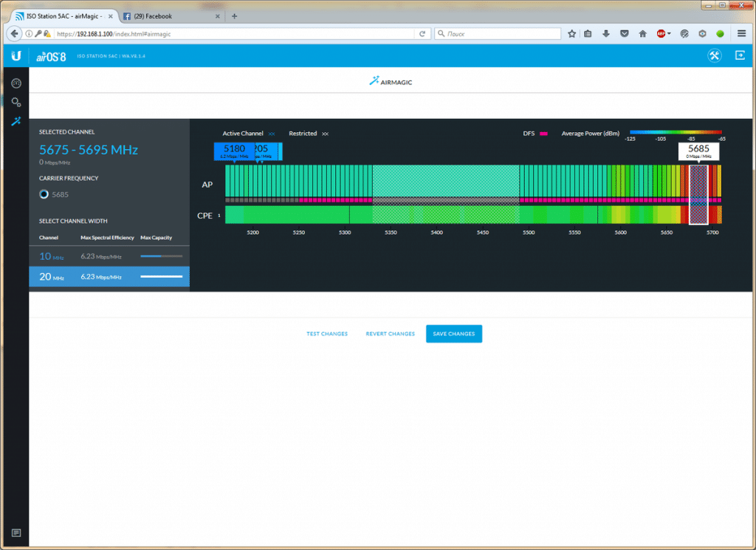
Task: Select the 10 MHz channel width row
Action: click(x=109, y=256)
